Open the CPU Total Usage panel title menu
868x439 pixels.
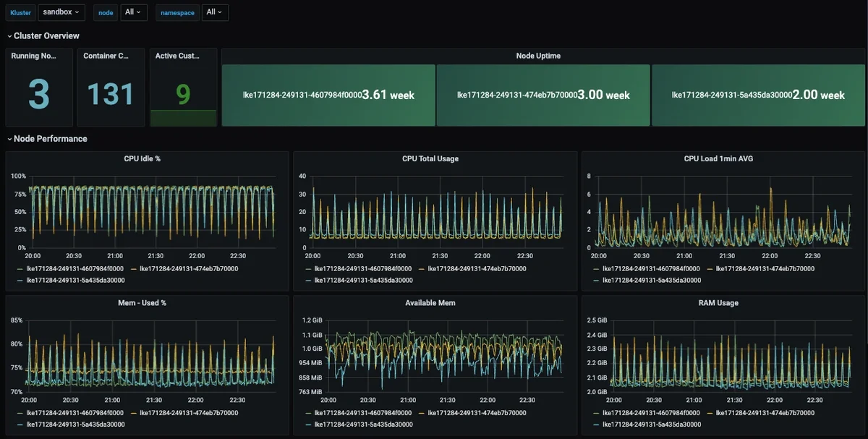tap(430, 158)
